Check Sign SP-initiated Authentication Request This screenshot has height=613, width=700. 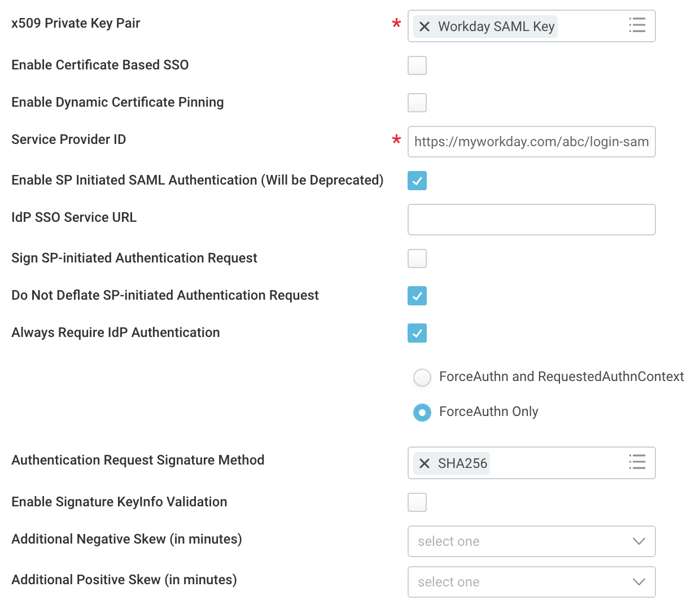(x=417, y=259)
